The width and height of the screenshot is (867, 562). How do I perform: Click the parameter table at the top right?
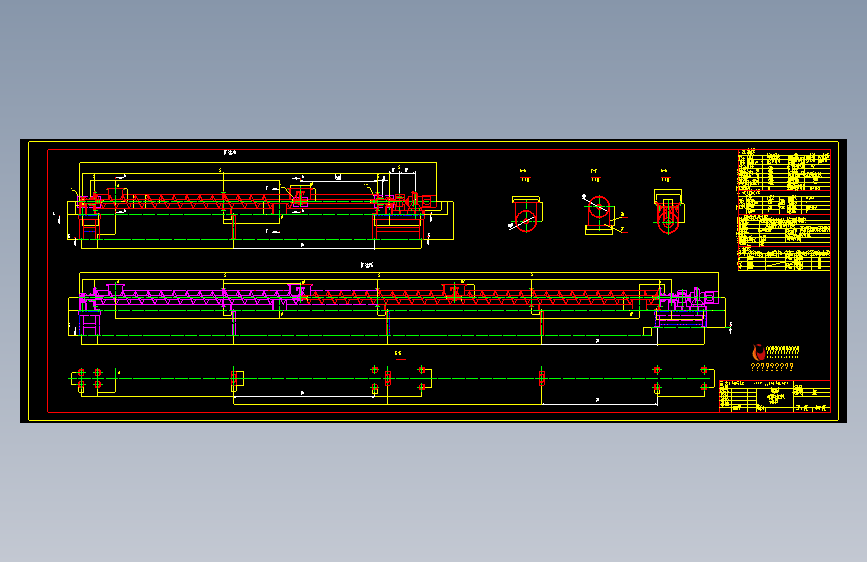pos(784,210)
